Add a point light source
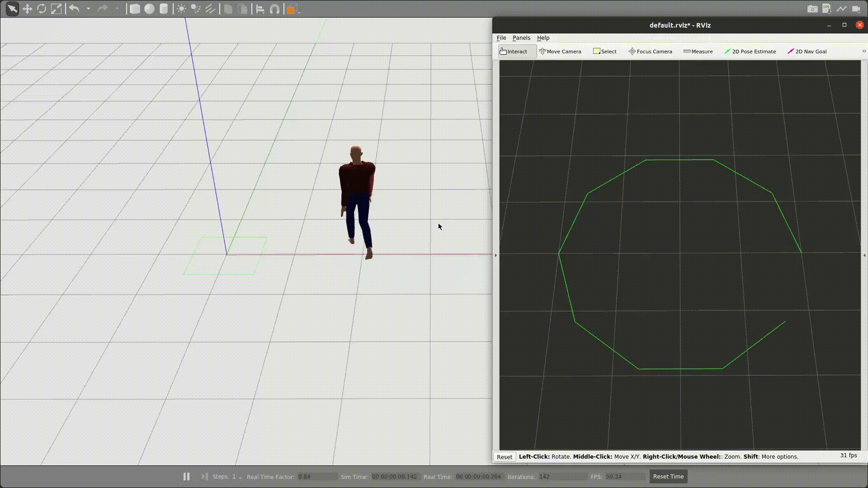 181,9
